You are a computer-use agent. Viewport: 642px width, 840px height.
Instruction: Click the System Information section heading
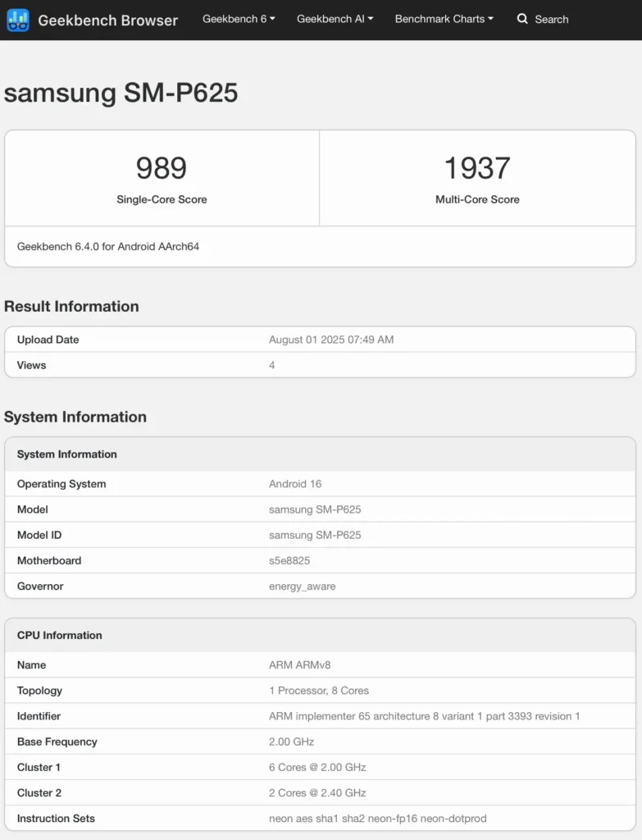pyautogui.click(x=75, y=417)
